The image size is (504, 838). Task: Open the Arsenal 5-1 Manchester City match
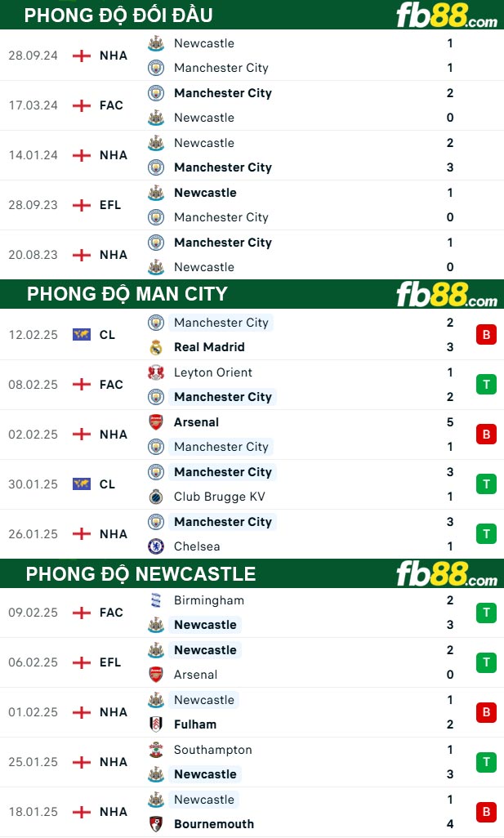click(x=252, y=435)
